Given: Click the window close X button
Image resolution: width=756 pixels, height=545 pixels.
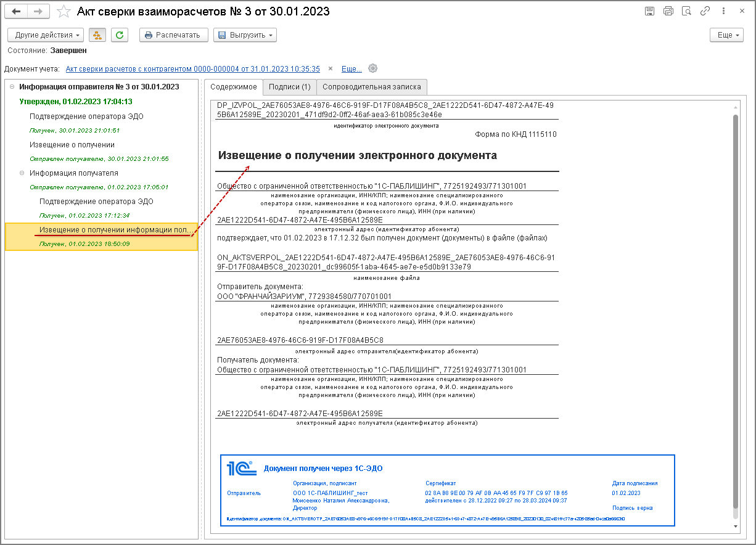Looking at the screenshot, I should click(742, 11).
